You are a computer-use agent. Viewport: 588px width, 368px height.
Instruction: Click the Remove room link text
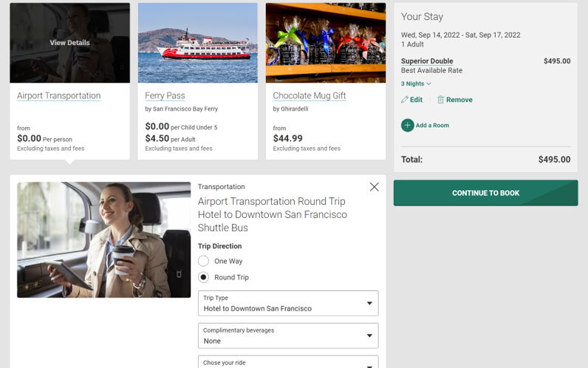click(x=459, y=100)
